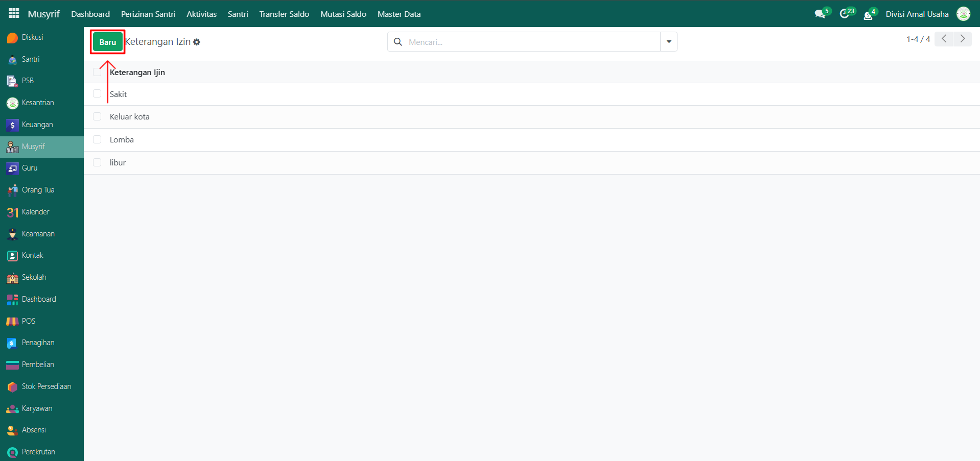The height and width of the screenshot is (461, 980).
Task: Tick the checkbox for Sakit row
Action: pos(97,94)
